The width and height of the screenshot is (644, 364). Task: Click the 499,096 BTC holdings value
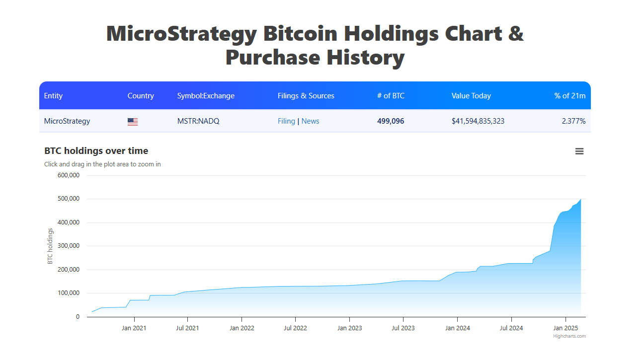(391, 121)
